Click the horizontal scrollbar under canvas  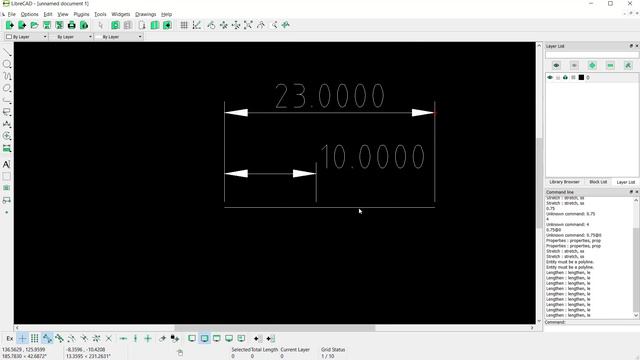tap(275, 328)
